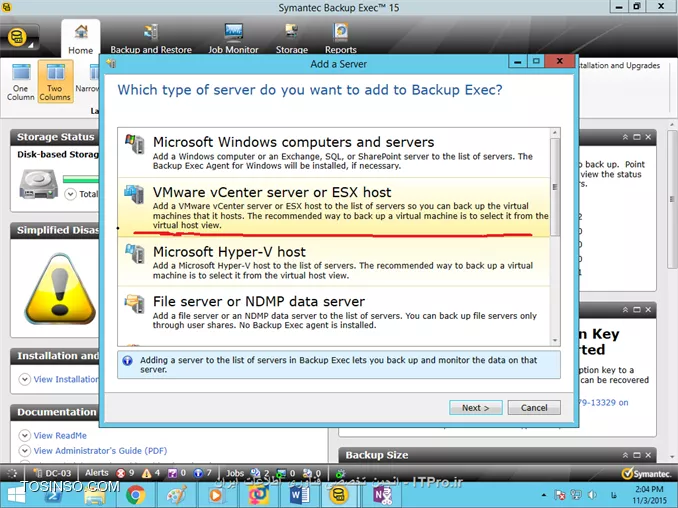Open the Backup Exec application button menu
The image size is (678, 508).
pyautogui.click(x=19, y=38)
